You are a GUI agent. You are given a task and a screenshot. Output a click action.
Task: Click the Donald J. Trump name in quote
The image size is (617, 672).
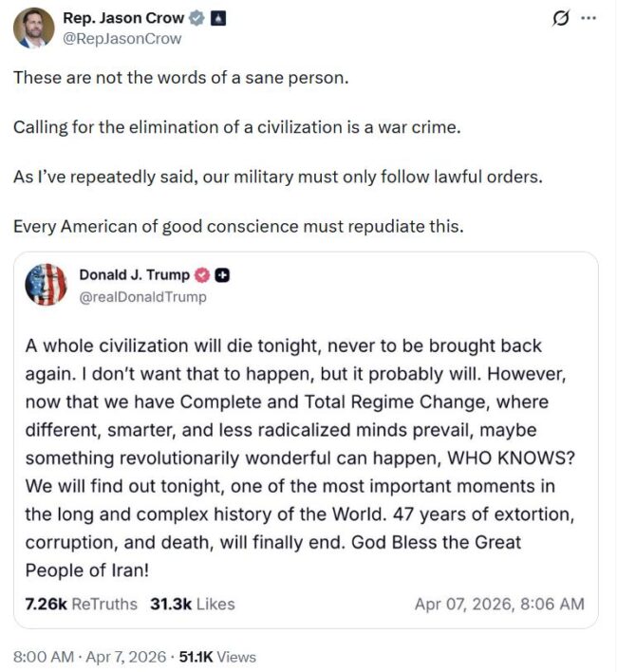(x=134, y=275)
